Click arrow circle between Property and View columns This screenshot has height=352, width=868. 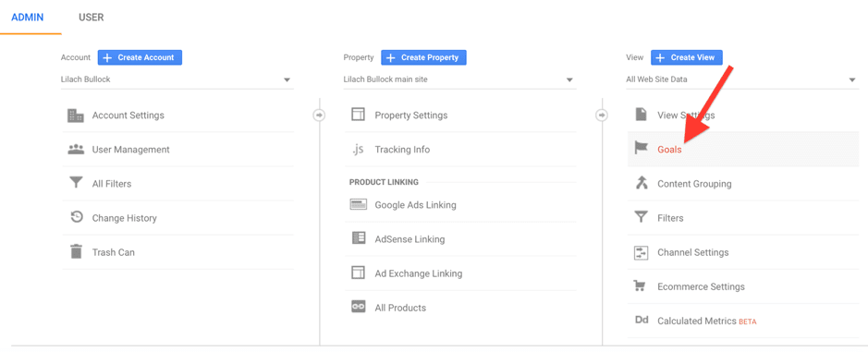603,115
